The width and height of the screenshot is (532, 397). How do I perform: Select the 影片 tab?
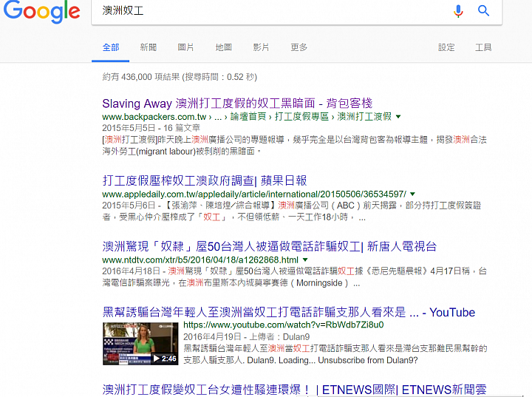tap(262, 47)
